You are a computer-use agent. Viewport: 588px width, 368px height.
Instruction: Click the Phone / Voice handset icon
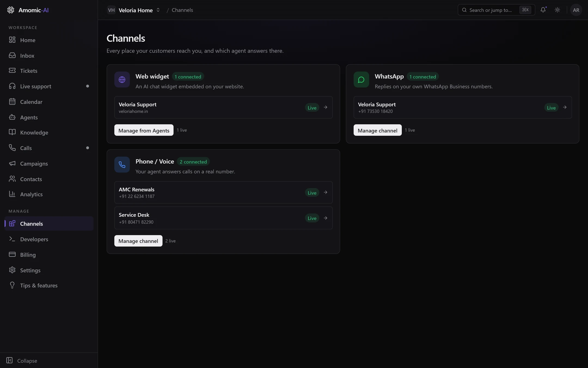point(122,165)
